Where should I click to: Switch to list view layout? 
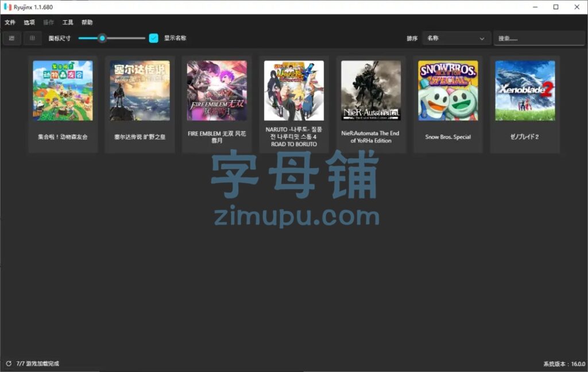(11, 39)
